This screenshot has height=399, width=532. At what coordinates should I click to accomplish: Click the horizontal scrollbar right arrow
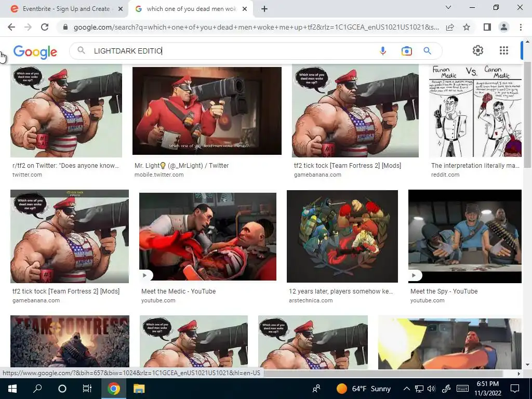coord(518,374)
